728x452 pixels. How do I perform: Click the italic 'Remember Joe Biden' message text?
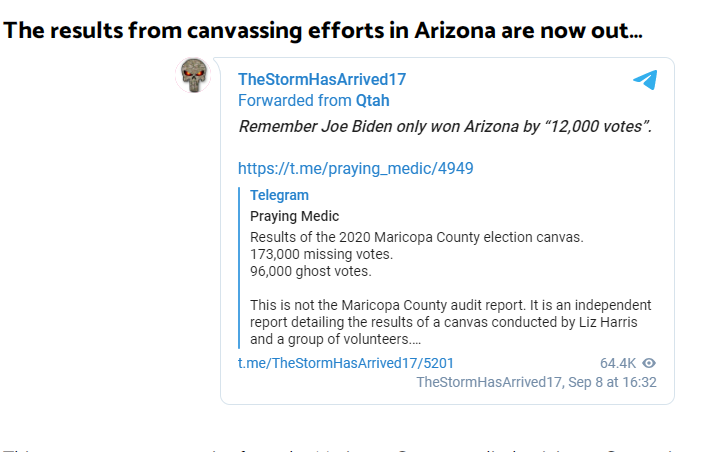tap(445, 126)
